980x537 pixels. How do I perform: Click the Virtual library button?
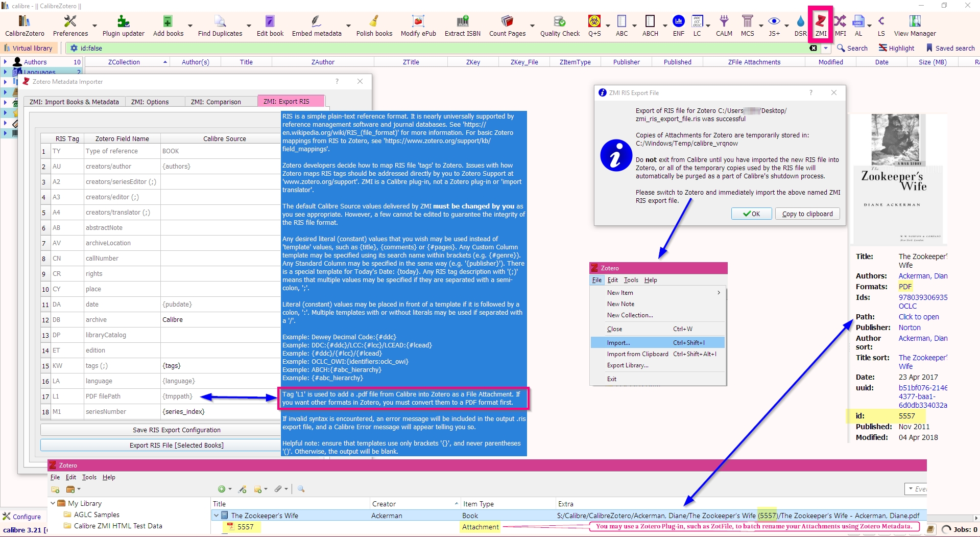click(x=29, y=48)
